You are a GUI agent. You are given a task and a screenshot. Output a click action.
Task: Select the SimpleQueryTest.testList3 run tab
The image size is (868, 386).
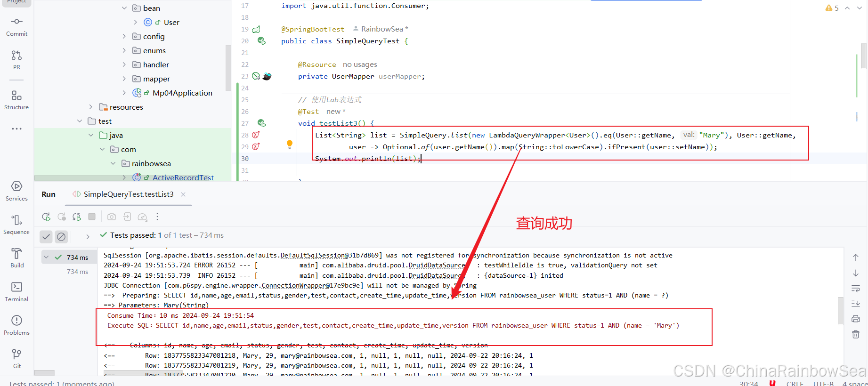coord(128,194)
